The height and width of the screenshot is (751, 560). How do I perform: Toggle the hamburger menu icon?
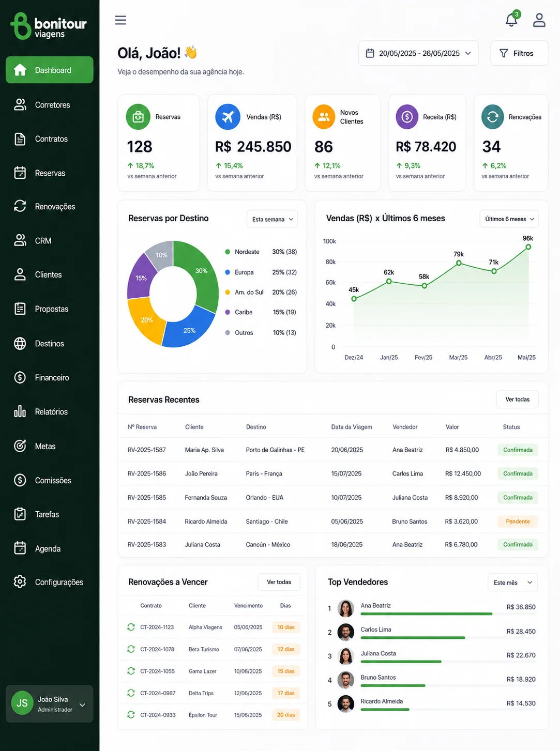coord(120,20)
